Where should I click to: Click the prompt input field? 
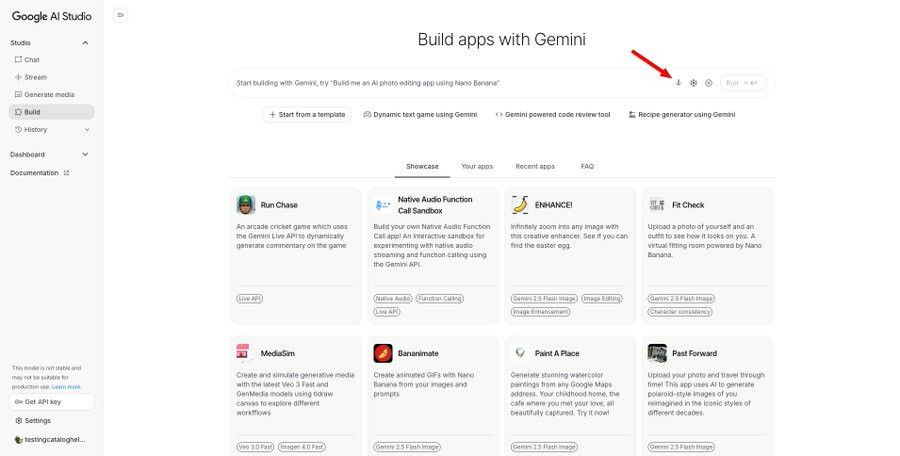[451, 83]
